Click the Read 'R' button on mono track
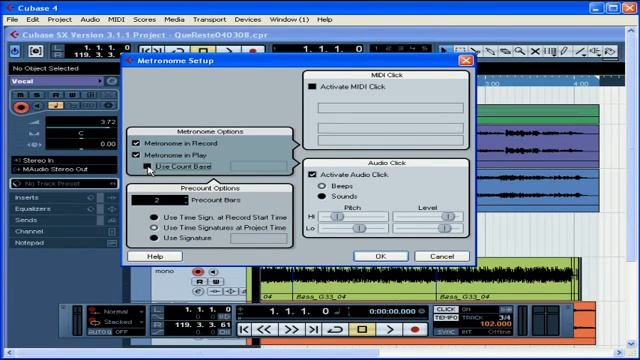The image size is (640, 360). click(x=199, y=282)
